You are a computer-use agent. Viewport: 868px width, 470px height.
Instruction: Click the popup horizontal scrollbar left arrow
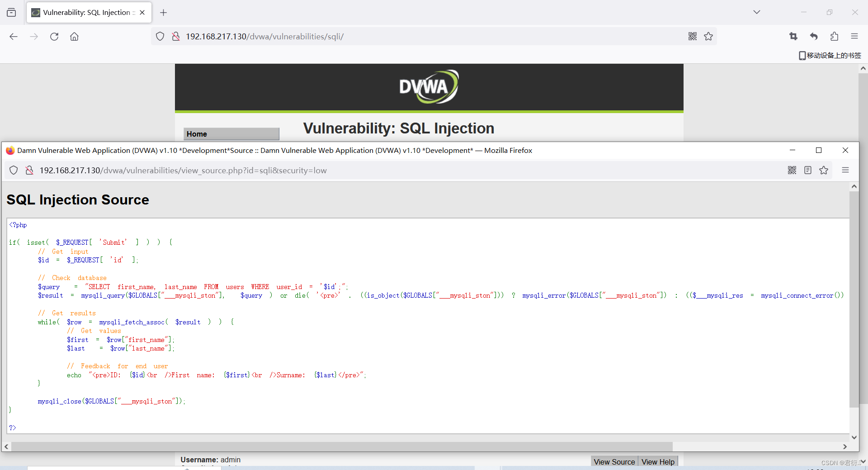[x=6, y=446]
